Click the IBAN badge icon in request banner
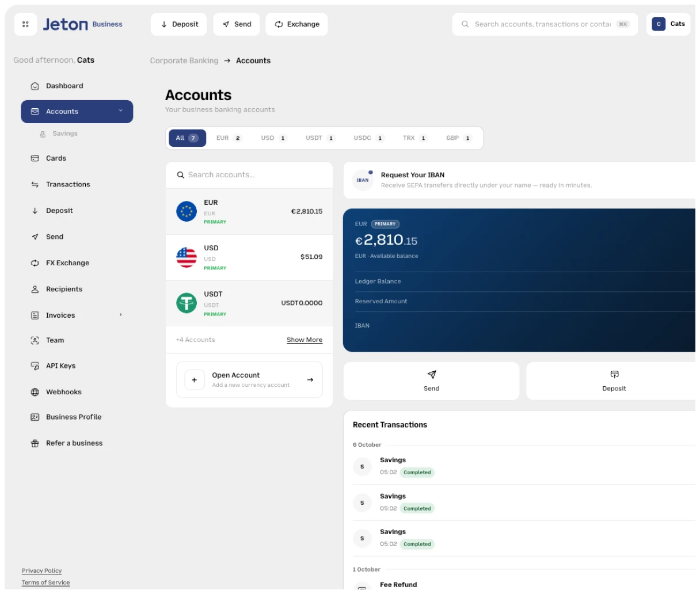Image resolution: width=700 pixels, height=594 pixels. [x=363, y=180]
